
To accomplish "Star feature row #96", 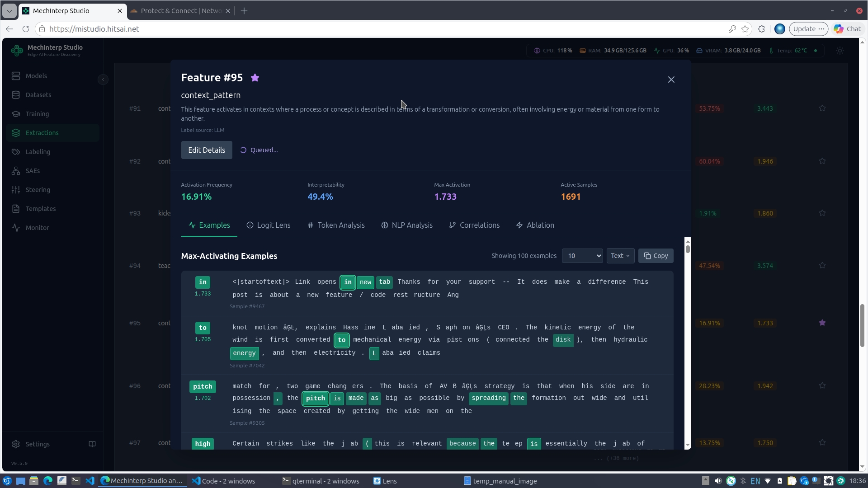I will 822,386.
